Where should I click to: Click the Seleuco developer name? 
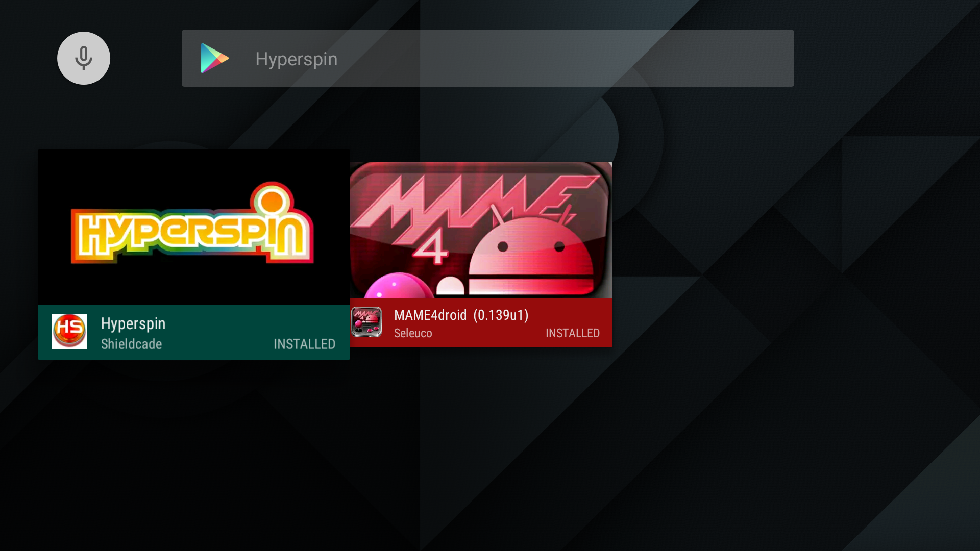413,333
